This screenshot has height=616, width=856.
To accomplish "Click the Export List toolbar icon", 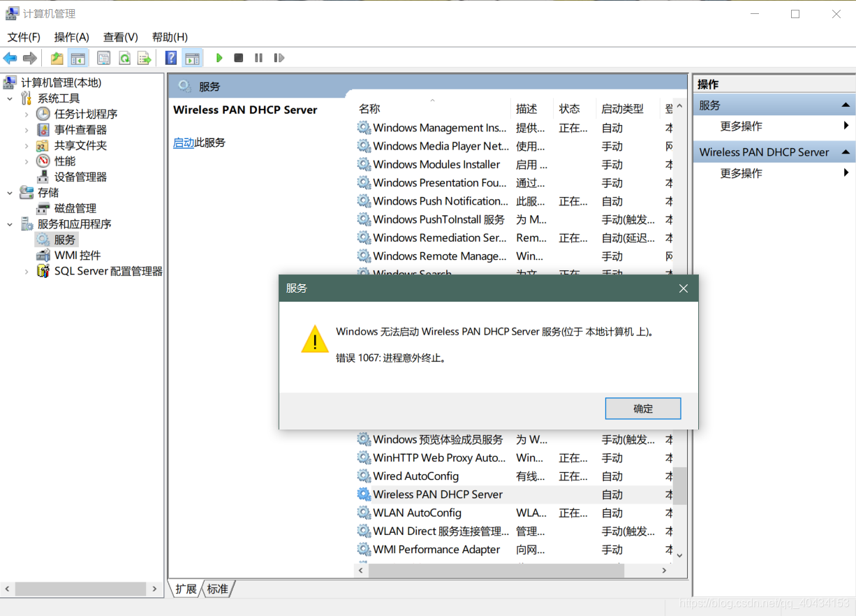I will tap(145, 58).
